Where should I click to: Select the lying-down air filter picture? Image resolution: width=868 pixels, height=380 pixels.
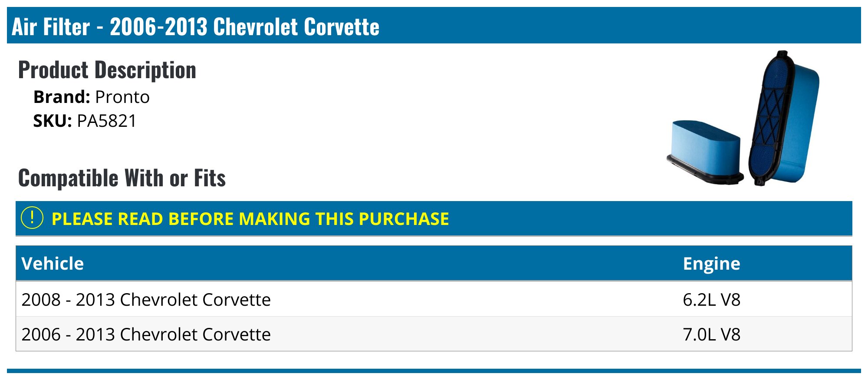coord(705,152)
